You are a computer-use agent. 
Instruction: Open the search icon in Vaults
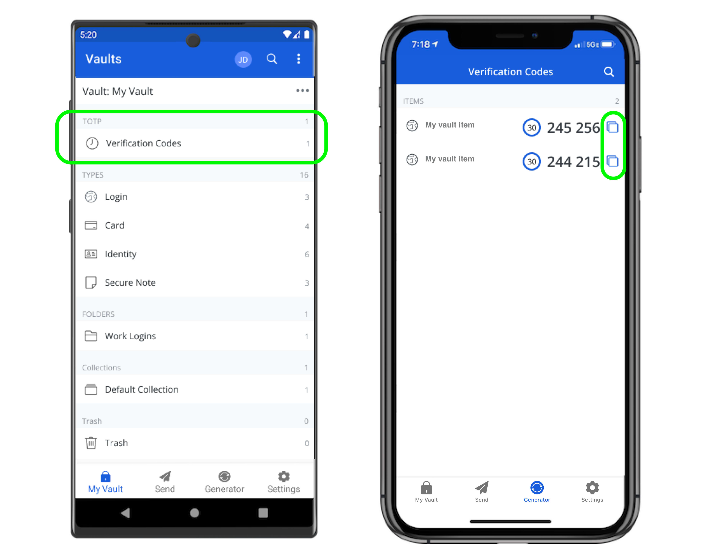[x=272, y=59]
